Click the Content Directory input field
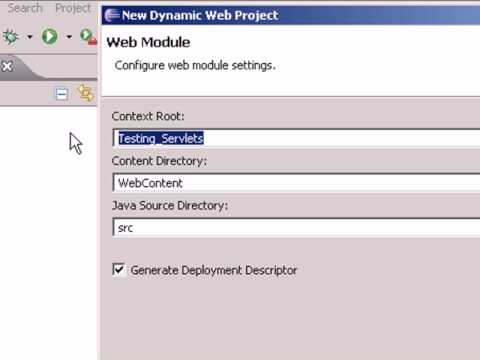This screenshot has width=480, height=360. pyautogui.click(x=296, y=183)
